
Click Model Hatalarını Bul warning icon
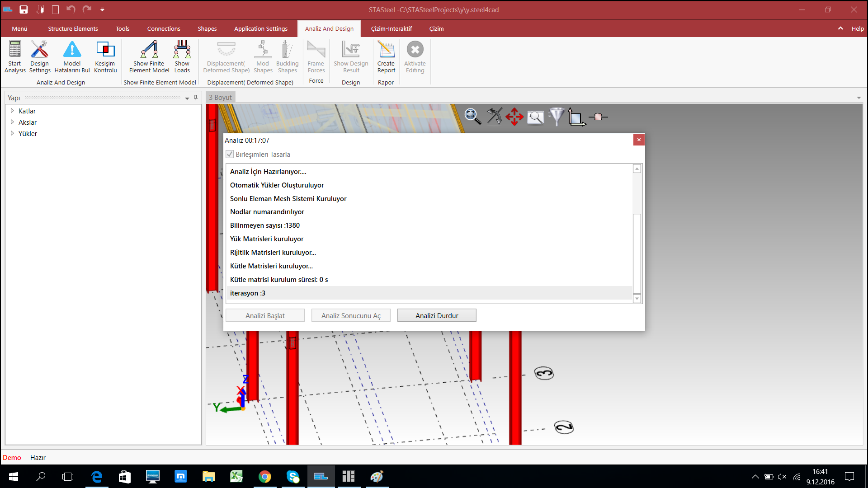click(72, 50)
